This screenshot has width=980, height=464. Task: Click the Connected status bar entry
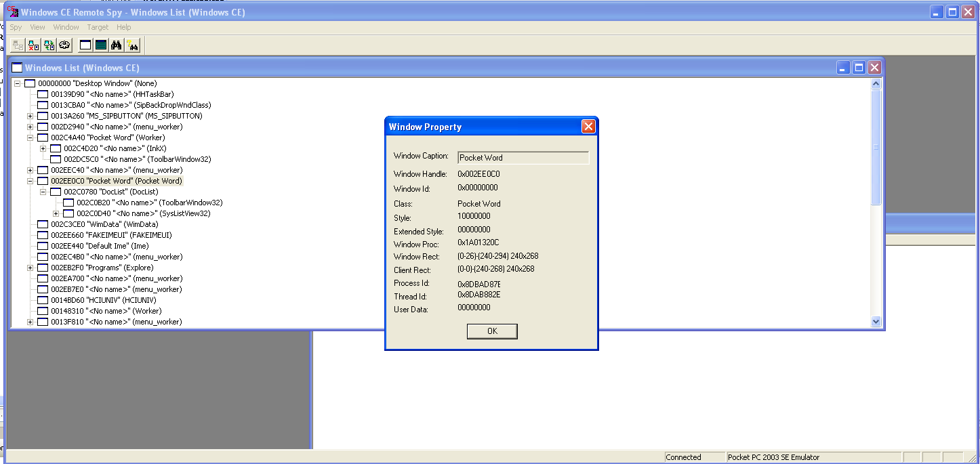click(695, 457)
